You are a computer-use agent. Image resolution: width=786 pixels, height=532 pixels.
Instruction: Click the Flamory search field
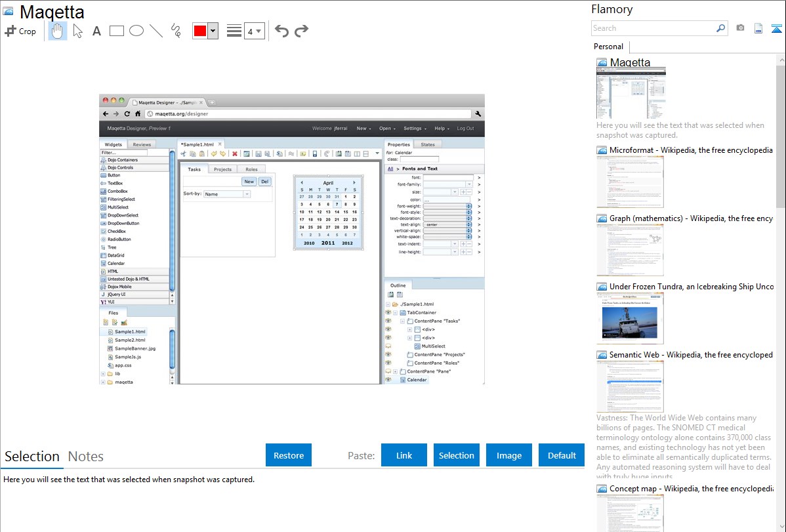pos(653,28)
